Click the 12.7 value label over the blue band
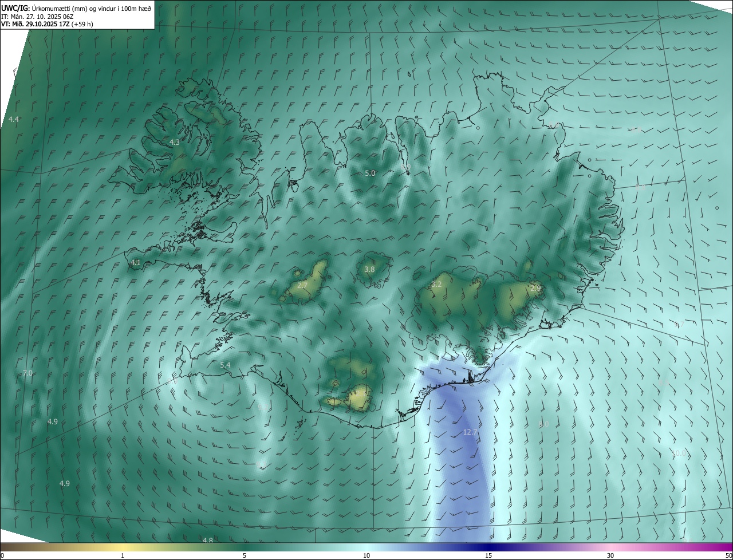Screen dimensions: 733x560 [470, 432]
